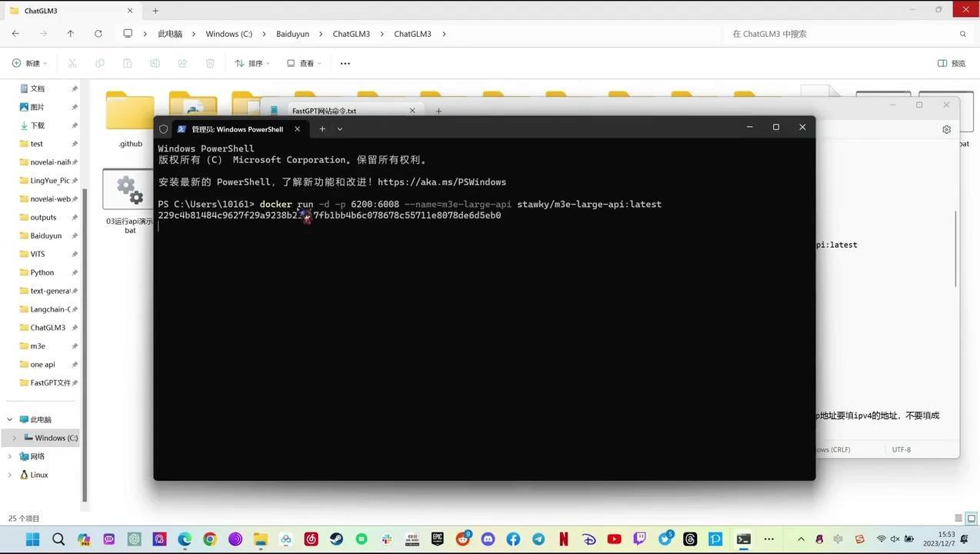The width and height of the screenshot is (980, 554).
Task: Expand the chevron after the last ChatGLM3 breadcrumb
Action: click(444, 34)
